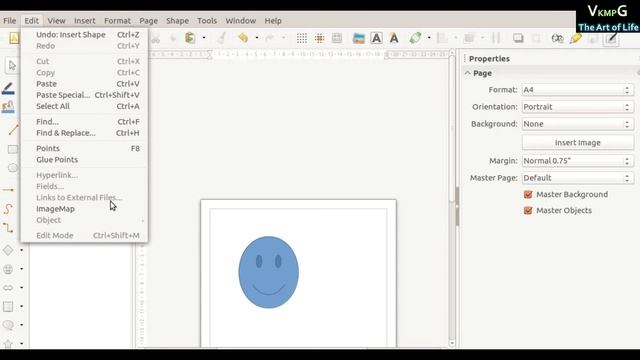Select the Block Arrows double-arrow tool

8,287
